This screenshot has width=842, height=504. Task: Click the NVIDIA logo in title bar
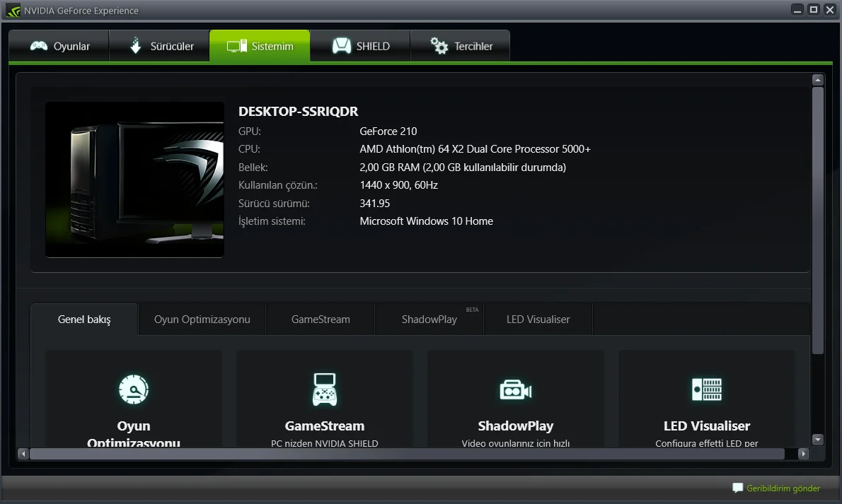coord(13,11)
